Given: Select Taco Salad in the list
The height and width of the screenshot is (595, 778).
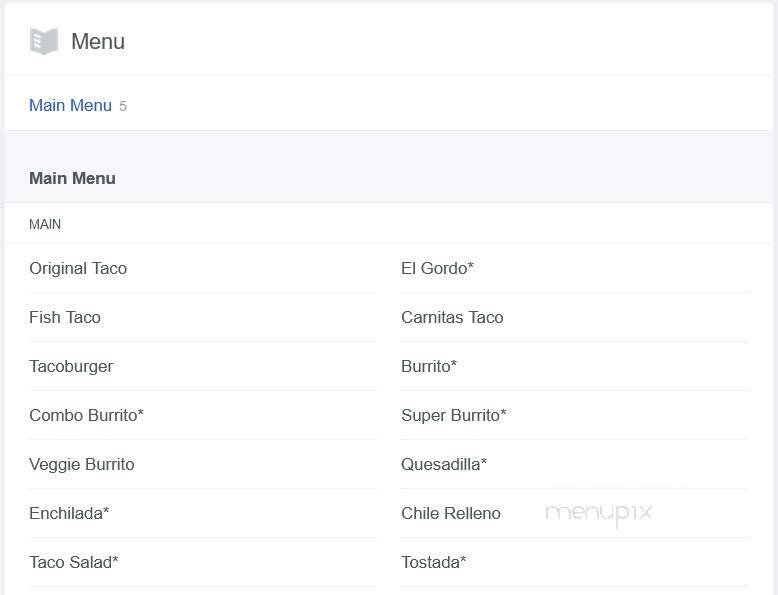Looking at the screenshot, I should [x=74, y=562].
